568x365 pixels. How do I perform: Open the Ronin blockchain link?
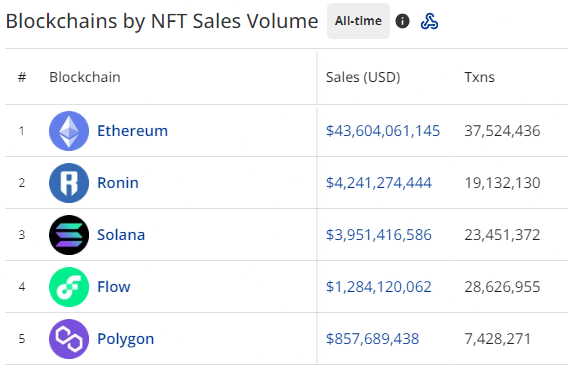(x=118, y=183)
